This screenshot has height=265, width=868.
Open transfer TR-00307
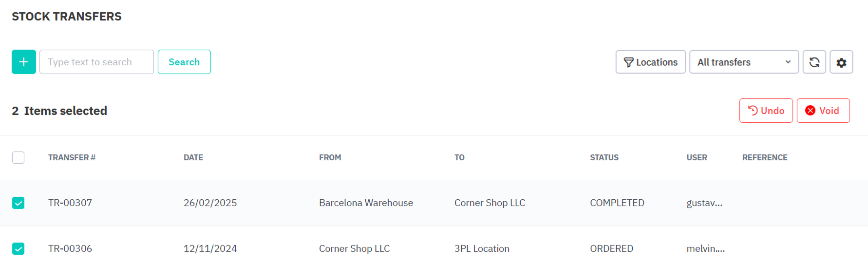(x=70, y=203)
